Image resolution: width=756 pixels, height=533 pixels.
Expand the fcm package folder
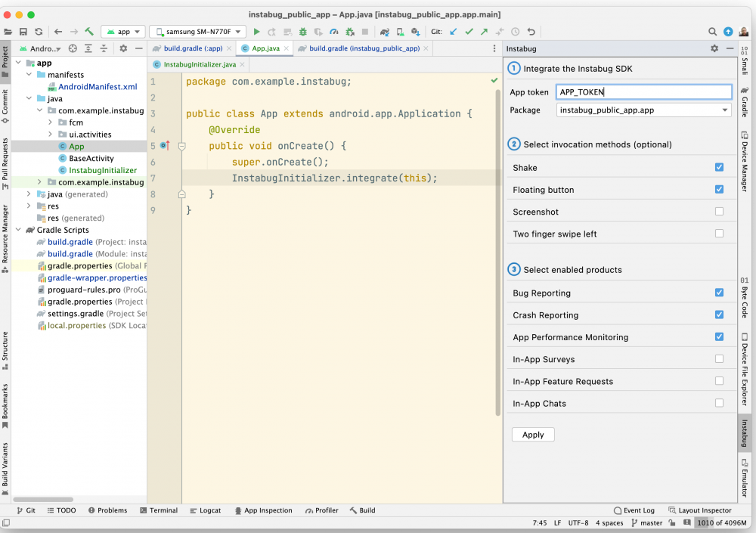(x=50, y=122)
